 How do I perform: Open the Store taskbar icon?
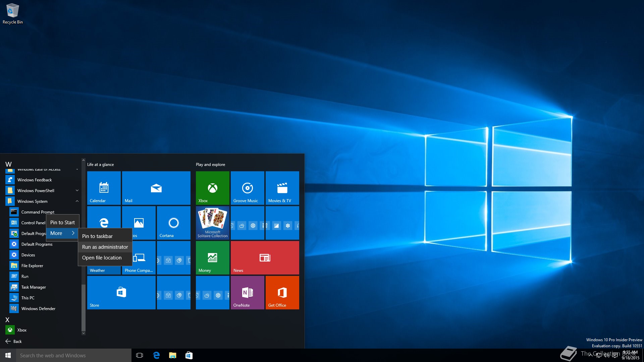coord(189,355)
